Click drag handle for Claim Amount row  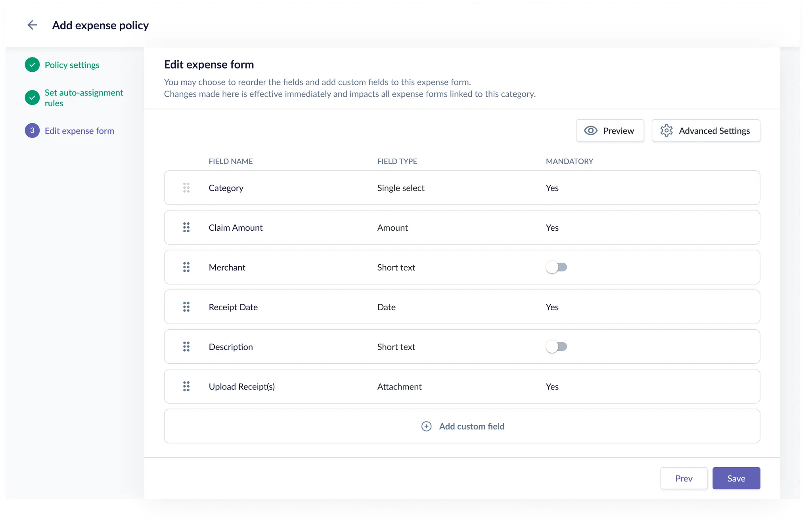coord(186,227)
